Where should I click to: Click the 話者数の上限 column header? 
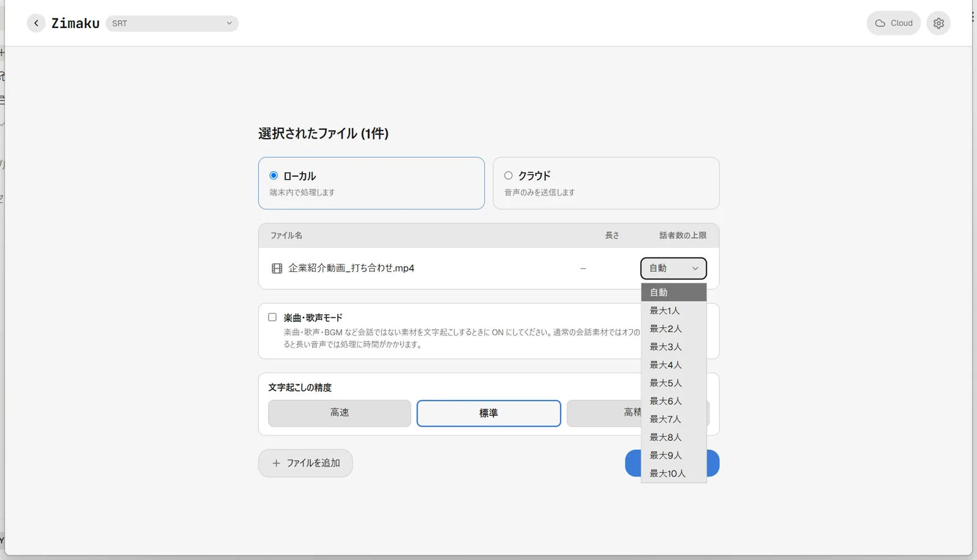(x=683, y=236)
